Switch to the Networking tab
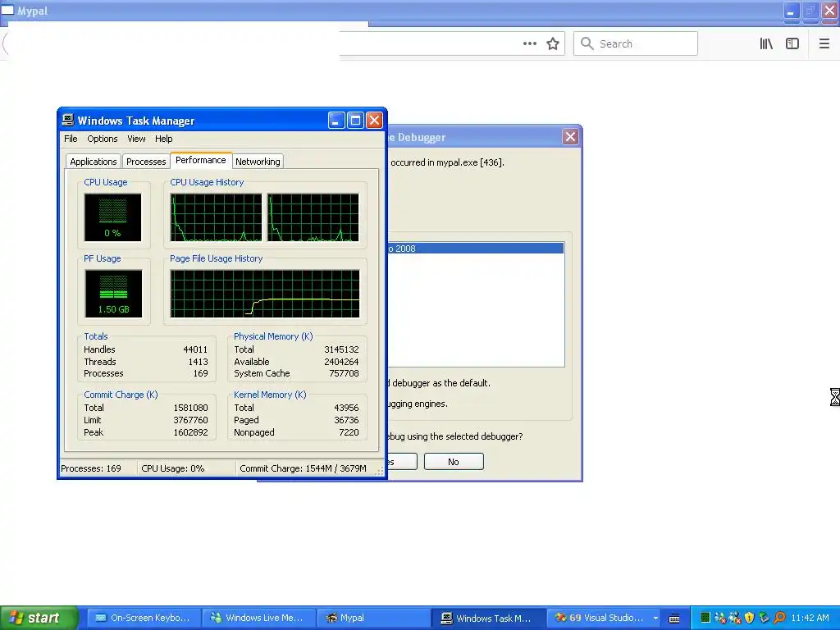Viewport: 840px width, 630px height. (x=258, y=162)
